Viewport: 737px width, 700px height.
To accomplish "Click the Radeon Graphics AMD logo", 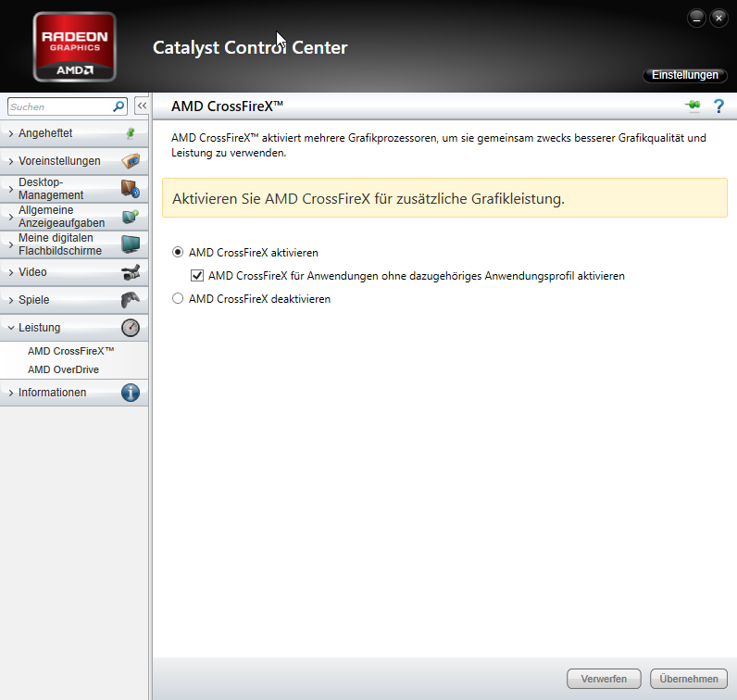I will [75, 47].
